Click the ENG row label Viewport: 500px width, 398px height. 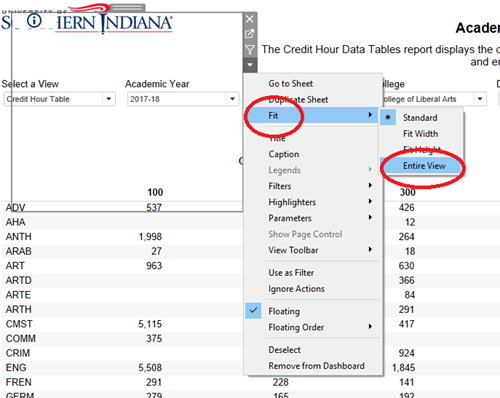click(16, 368)
